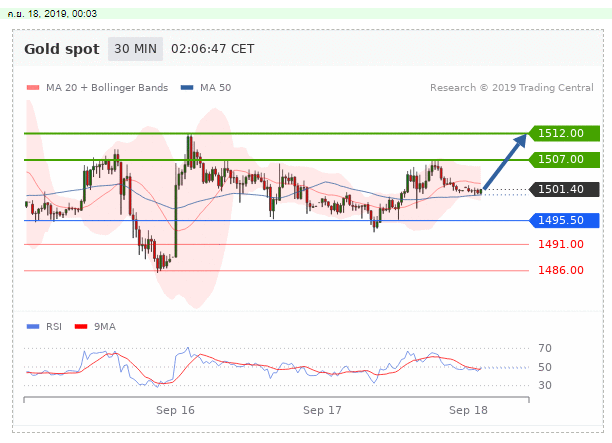The width and height of the screenshot is (612, 443).
Task: Click the RSI 50 level label
Action: (x=545, y=367)
